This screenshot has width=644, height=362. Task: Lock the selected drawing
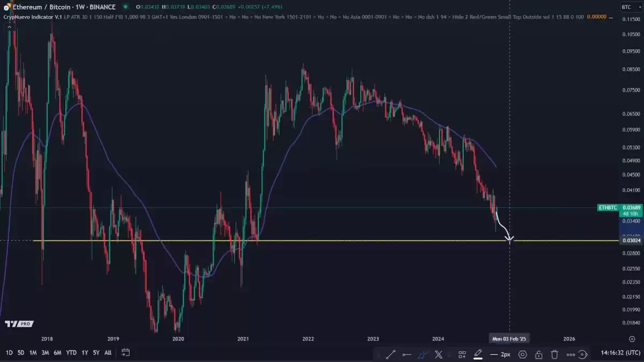(x=538, y=354)
